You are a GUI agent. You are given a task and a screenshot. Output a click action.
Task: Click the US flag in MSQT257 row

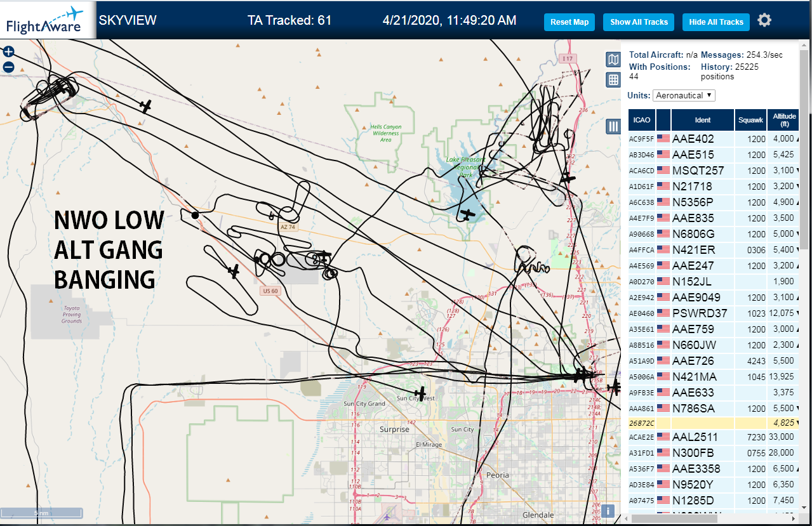663,171
